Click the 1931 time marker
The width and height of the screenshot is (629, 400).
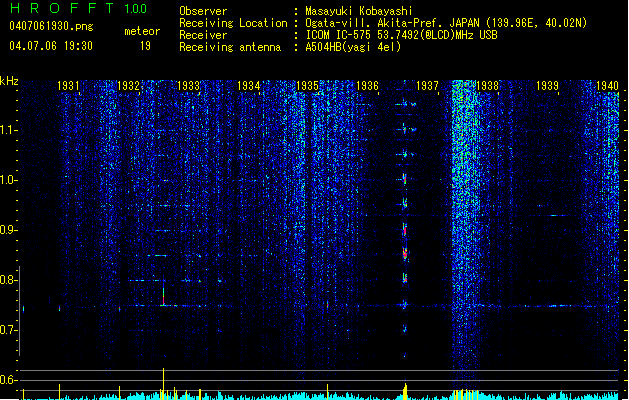(68, 86)
